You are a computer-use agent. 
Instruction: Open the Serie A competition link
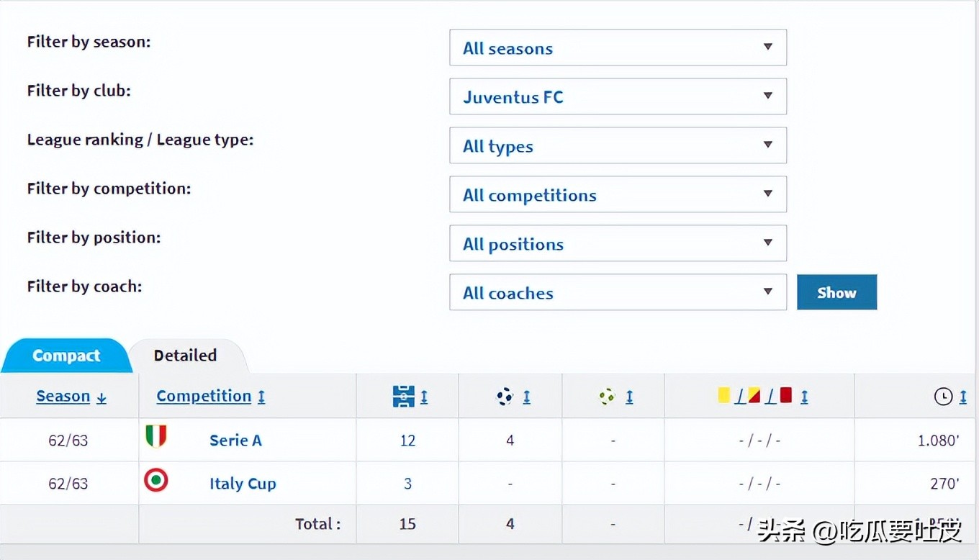coord(235,441)
